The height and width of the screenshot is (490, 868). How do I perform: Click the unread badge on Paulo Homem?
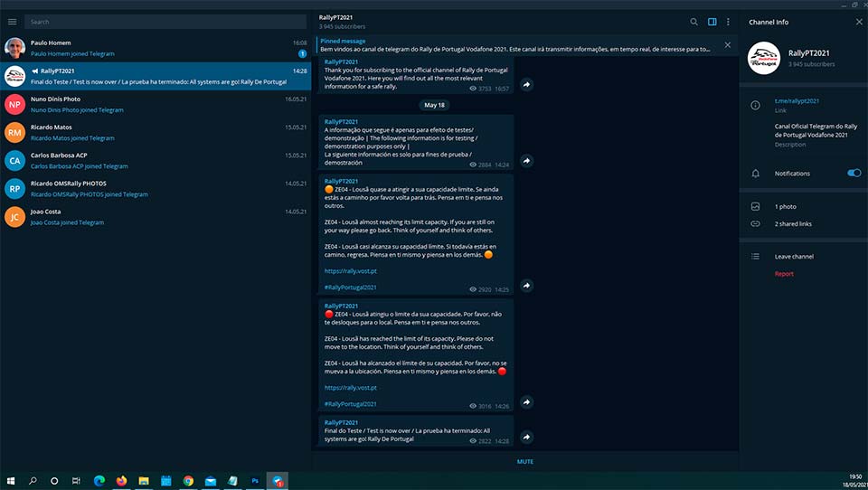(302, 53)
